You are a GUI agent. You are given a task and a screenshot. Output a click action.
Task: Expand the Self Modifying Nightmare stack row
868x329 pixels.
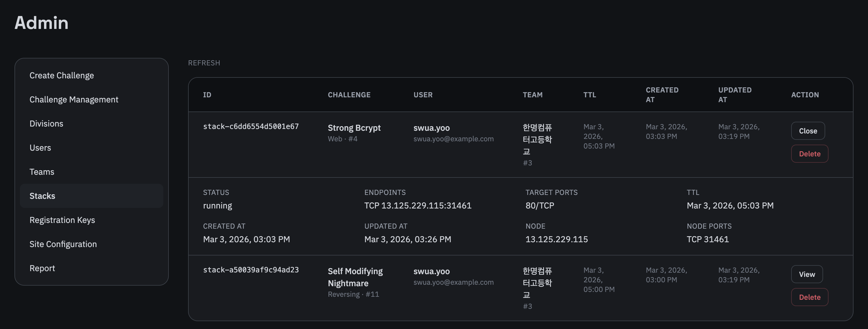click(251, 269)
